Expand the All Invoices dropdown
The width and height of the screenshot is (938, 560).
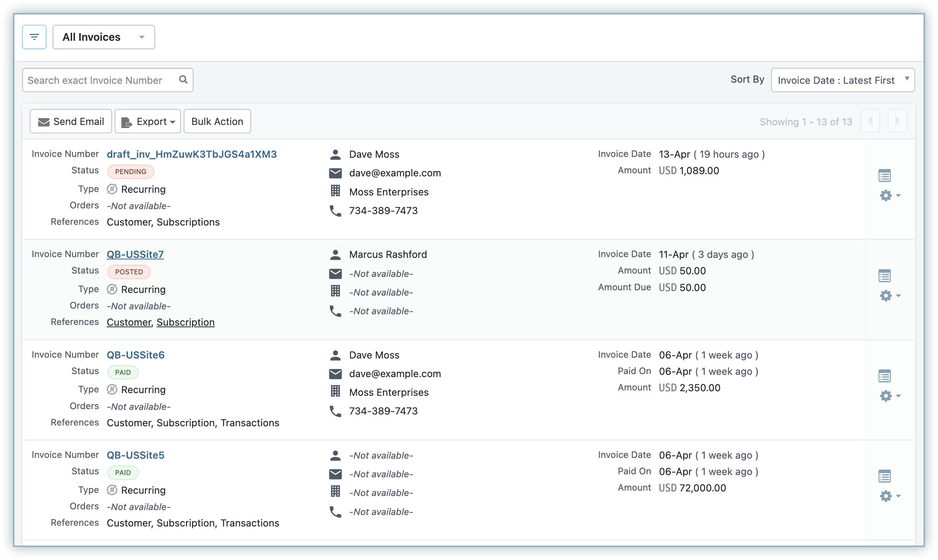click(104, 37)
